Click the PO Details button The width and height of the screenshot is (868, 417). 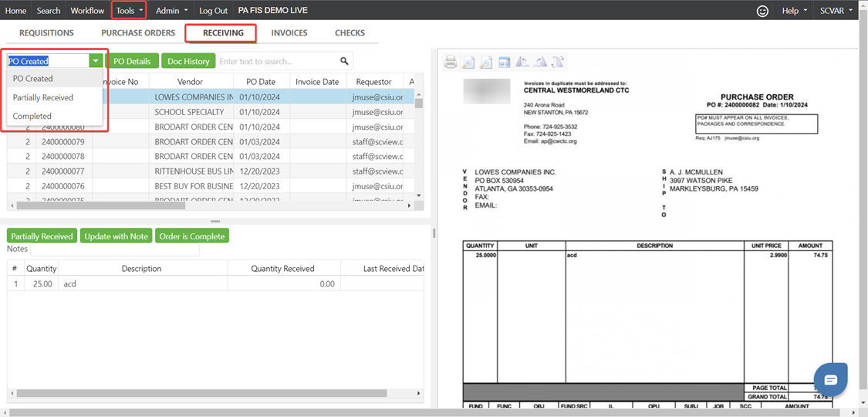(x=132, y=61)
